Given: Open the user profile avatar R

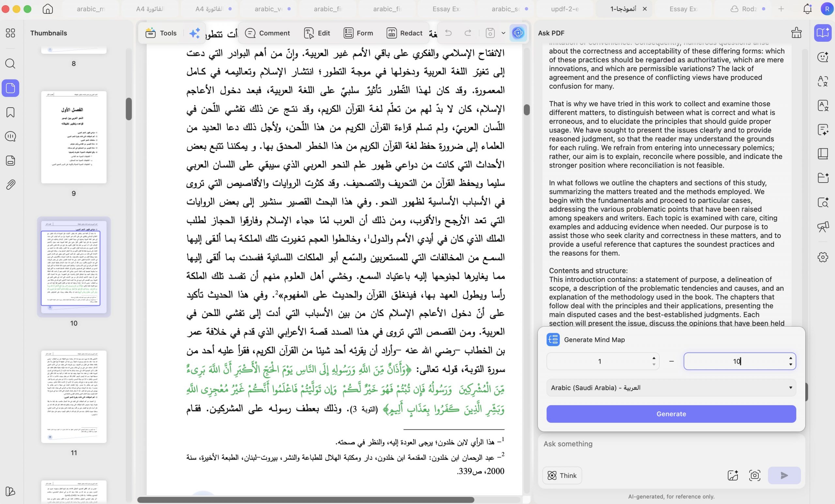Looking at the screenshot, I should tap(827, 9).
